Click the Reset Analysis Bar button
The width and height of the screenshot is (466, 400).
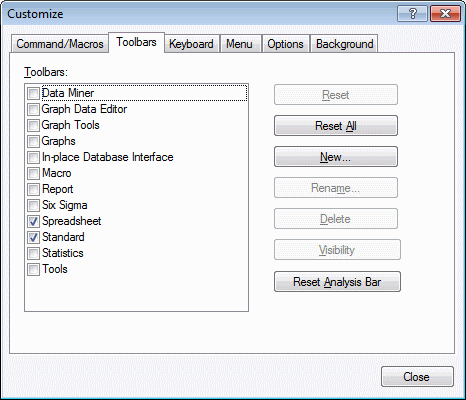click(337, 282)
